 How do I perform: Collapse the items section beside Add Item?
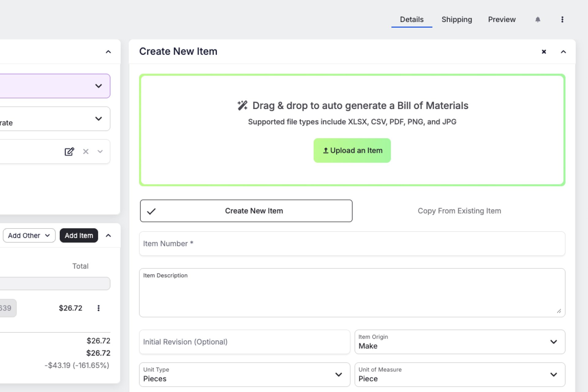click(x=108, y=236)
